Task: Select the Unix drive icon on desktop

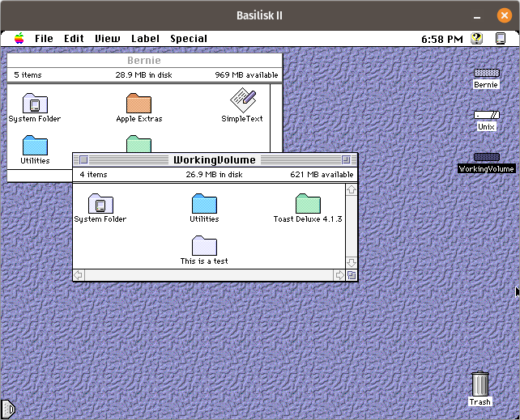Action: click(486, 115)
